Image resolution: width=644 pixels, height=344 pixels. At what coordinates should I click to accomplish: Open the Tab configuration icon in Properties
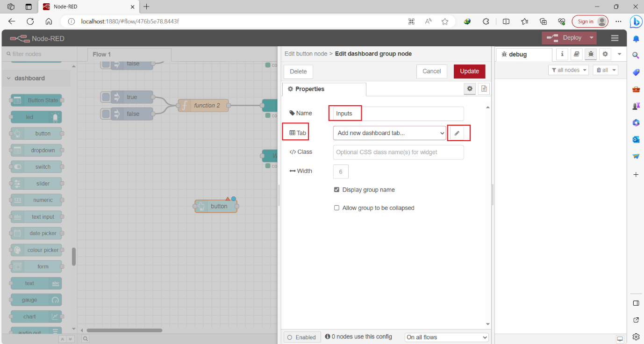tap(295, 131)
